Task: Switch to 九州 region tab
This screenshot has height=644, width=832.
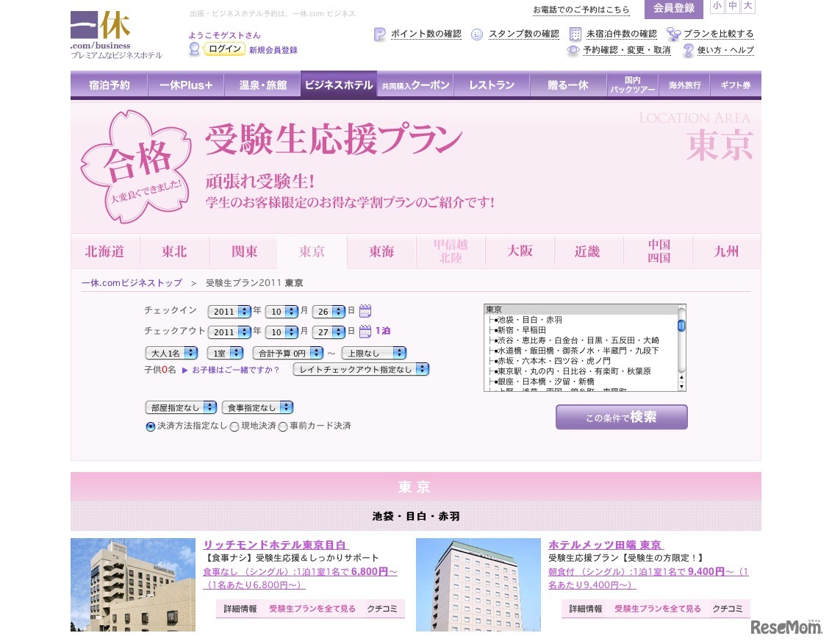Action: pyautogui.click(x=726, y=251)
